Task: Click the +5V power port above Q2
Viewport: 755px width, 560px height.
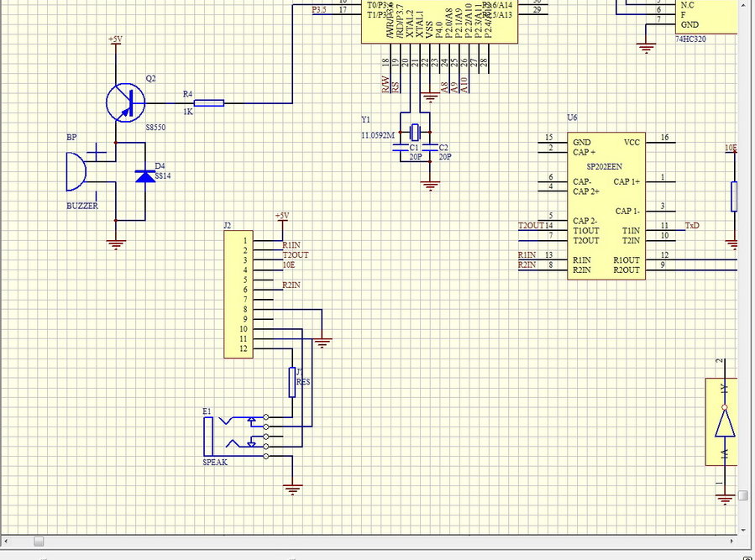Action: (115, 40)
